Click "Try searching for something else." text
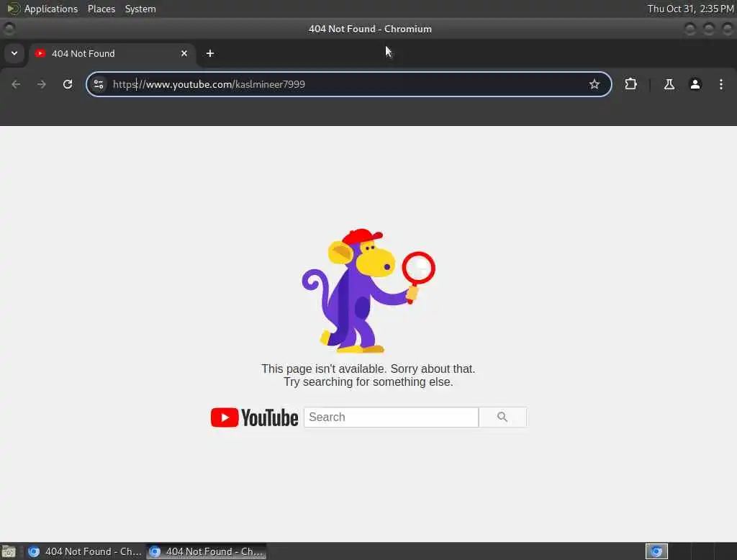The height and width of the screenshot is (560, 737). click(x=368, y=381)
